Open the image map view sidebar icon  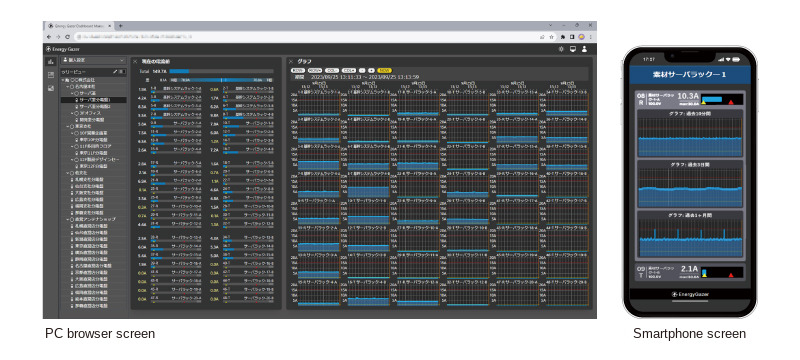click(x=51, y=88)
